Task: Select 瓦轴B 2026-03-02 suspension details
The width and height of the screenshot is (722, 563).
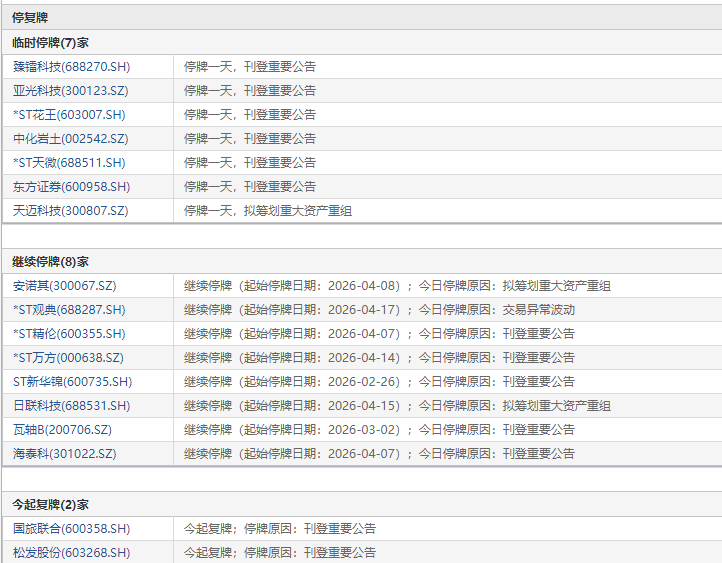Action: coord(379,430)
